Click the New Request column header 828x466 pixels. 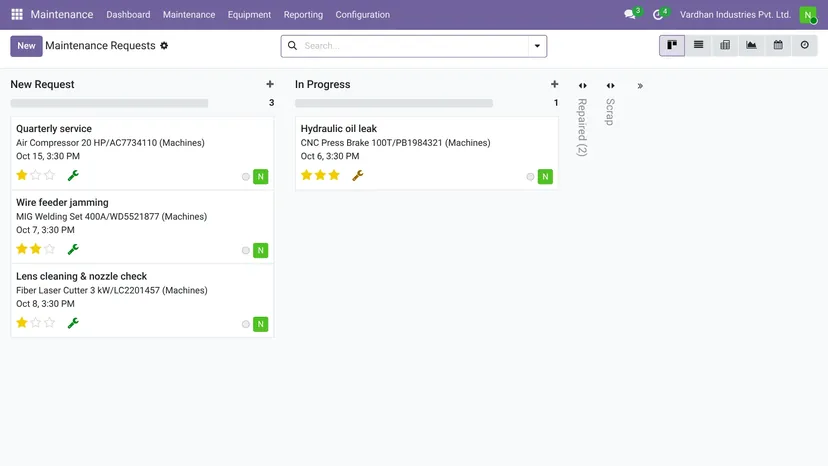[42, 85]
